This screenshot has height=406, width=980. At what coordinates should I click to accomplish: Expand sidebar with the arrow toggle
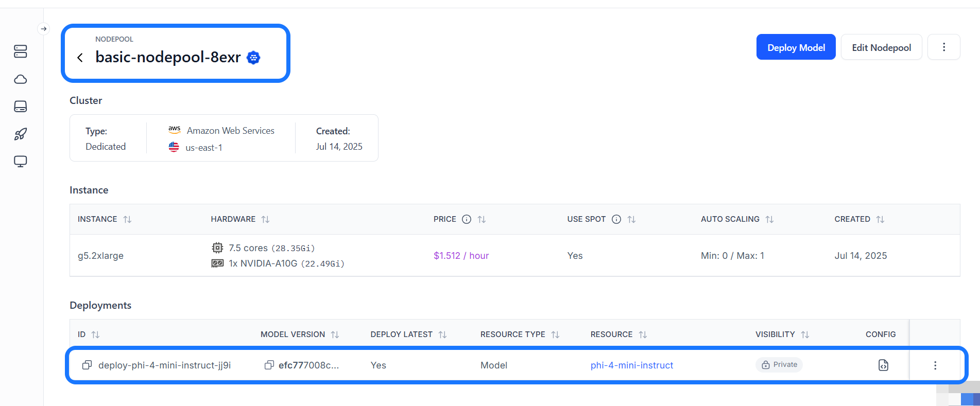pos(44,29)
